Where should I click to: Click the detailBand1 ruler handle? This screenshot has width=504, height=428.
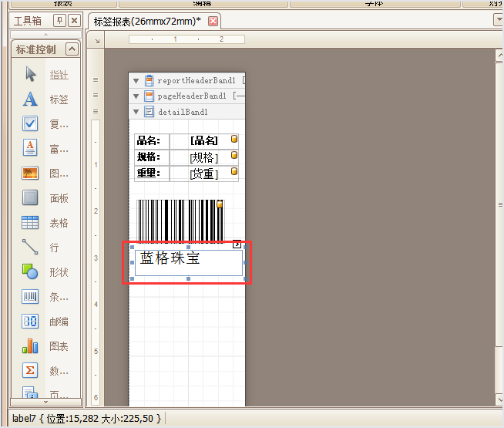tap(96, 111)
